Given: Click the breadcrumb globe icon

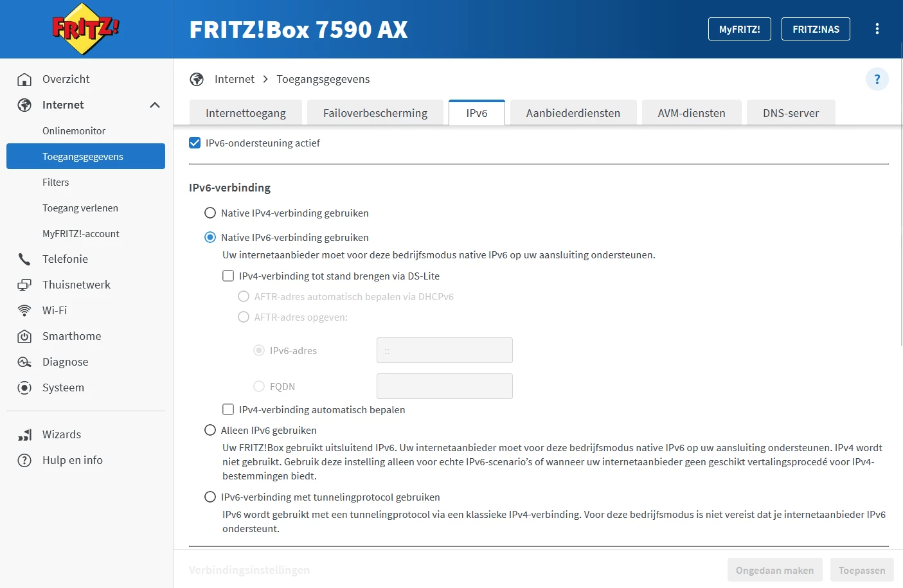Looking at the screenshot, I should (197, 79).
